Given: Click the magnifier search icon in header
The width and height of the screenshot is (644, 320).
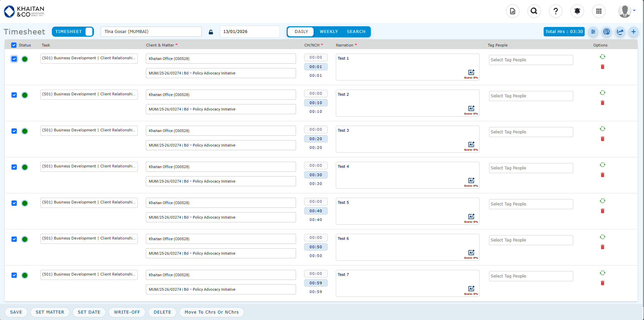Looking at the screenshot, I should tap(534, 11).
